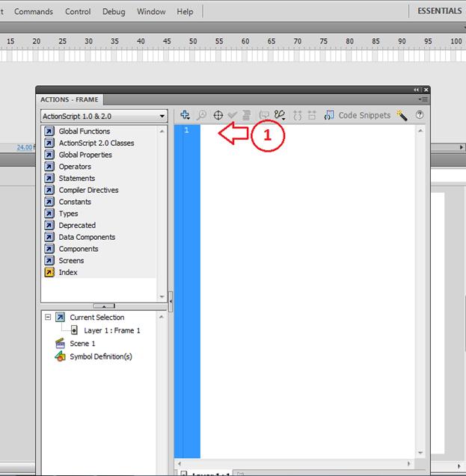Open the Actions panel options menu icon
Image resolution: width=466 pixels, height=476 pixels.
coord(423,99)
